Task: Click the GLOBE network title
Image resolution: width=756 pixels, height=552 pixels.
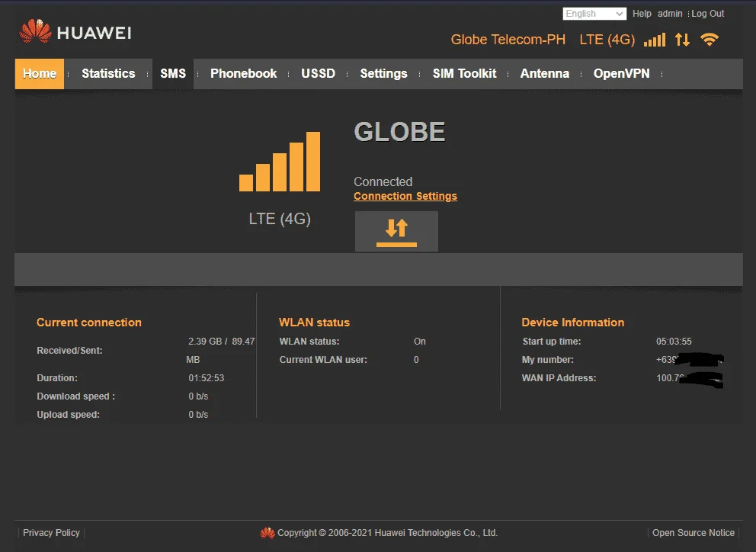Action: point(399,132)
